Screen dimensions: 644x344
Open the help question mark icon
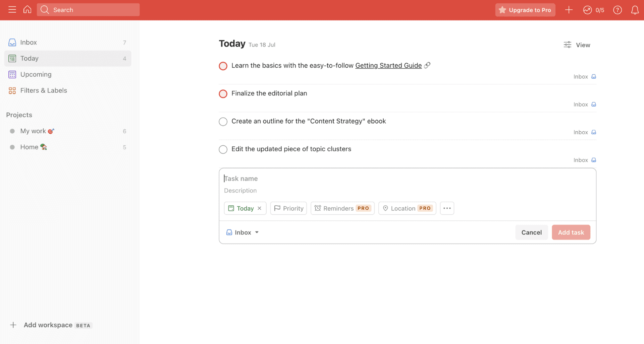pyautogui.click(x=617, y=10)
